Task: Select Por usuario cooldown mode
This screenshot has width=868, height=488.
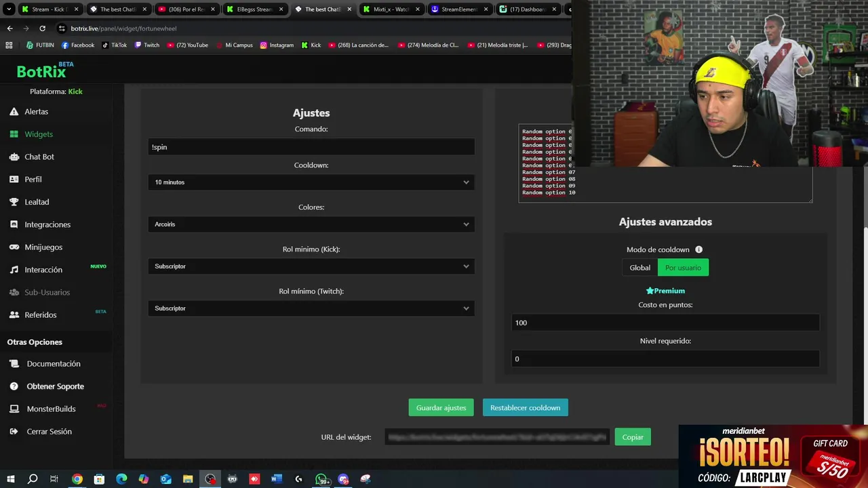Action: [683, 268]
